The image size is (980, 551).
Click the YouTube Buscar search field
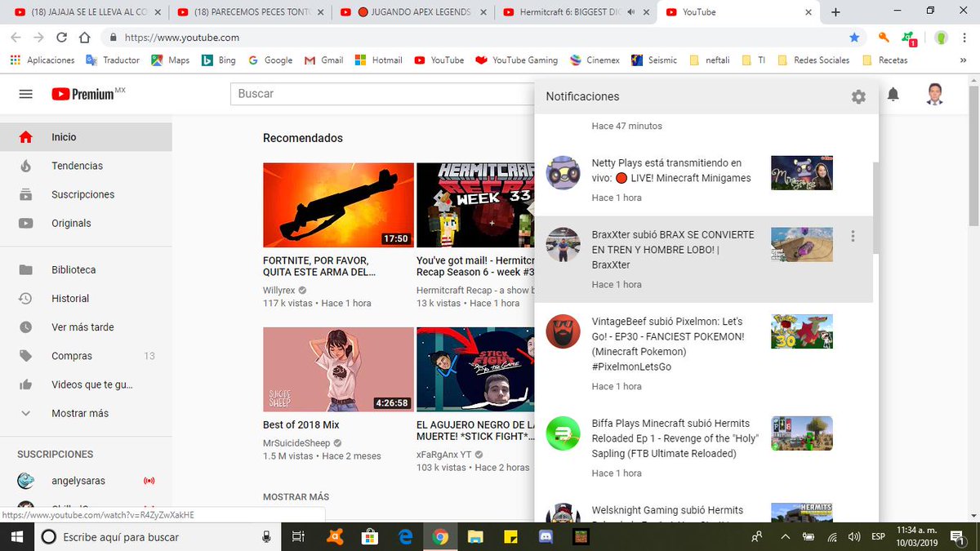click(382, 94)
